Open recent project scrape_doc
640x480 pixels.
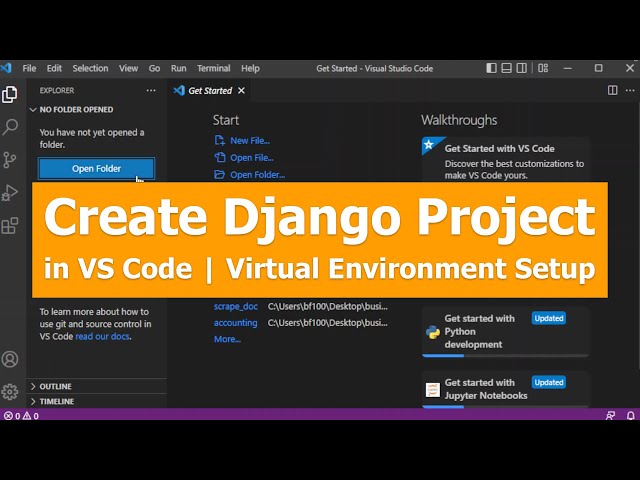(x=236, y=307)
